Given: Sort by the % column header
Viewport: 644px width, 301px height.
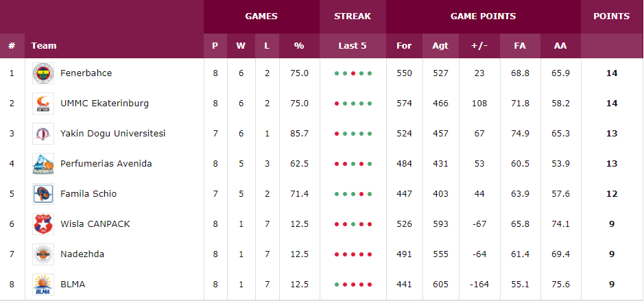Looking at the screenshot, I should [x=299, y=45].
